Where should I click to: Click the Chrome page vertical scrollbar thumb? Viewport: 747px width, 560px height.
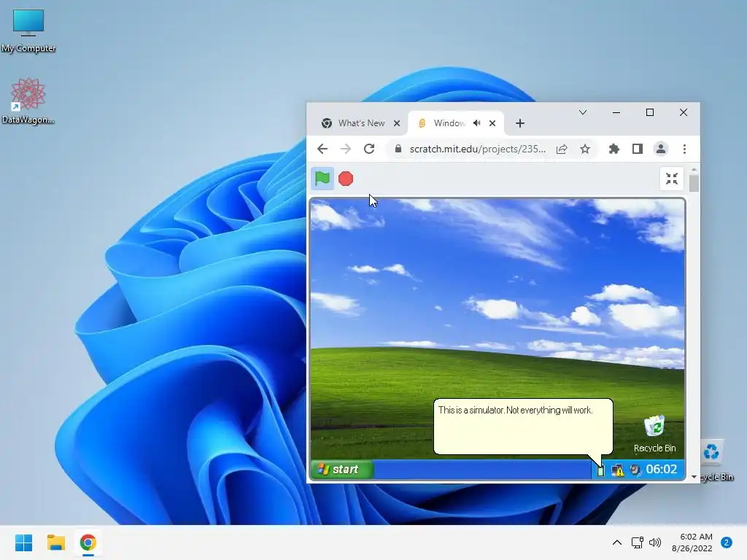694,183
